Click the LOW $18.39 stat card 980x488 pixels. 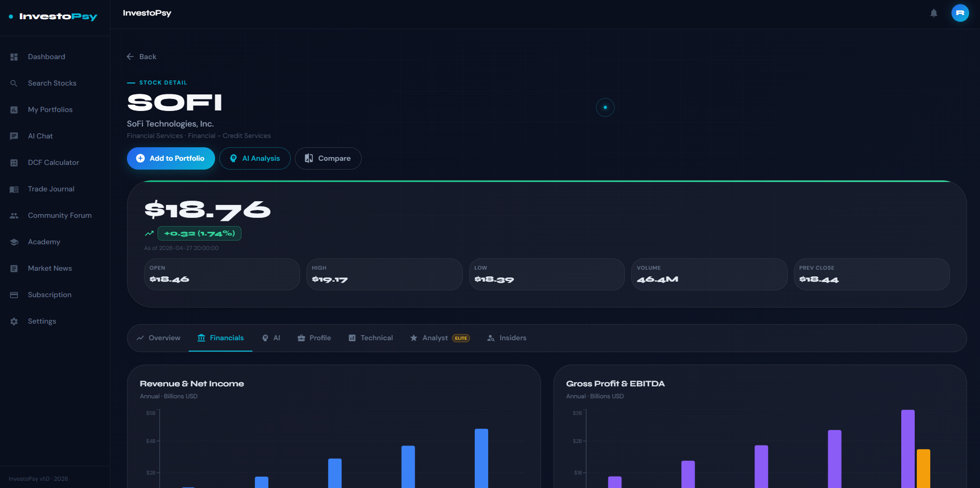[547, 274]
